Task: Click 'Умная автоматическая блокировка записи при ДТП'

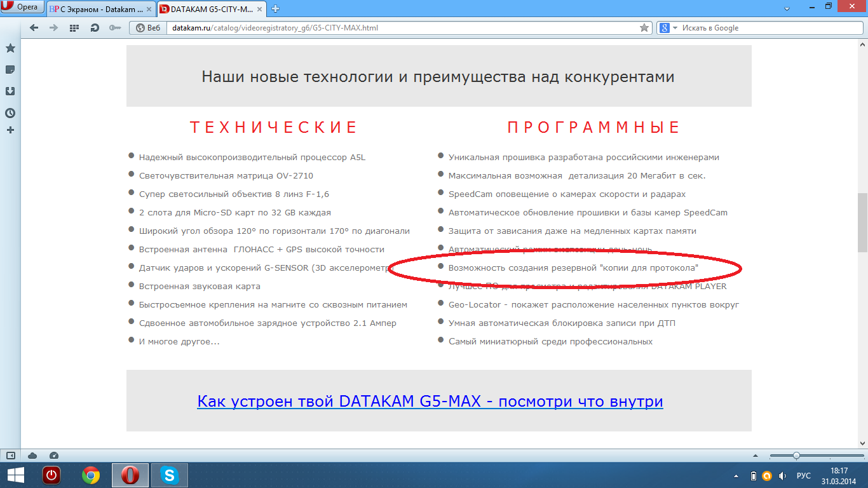Action: (562, 323)
